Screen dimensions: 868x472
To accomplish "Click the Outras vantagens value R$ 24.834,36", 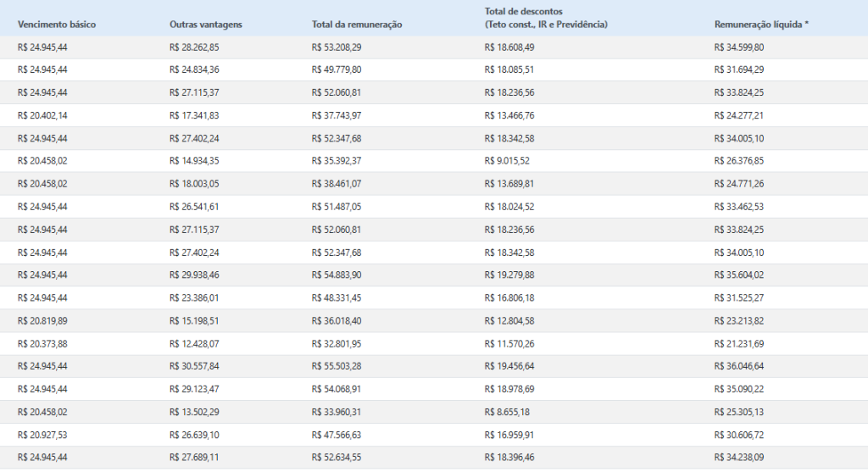I will coord(194,69).
